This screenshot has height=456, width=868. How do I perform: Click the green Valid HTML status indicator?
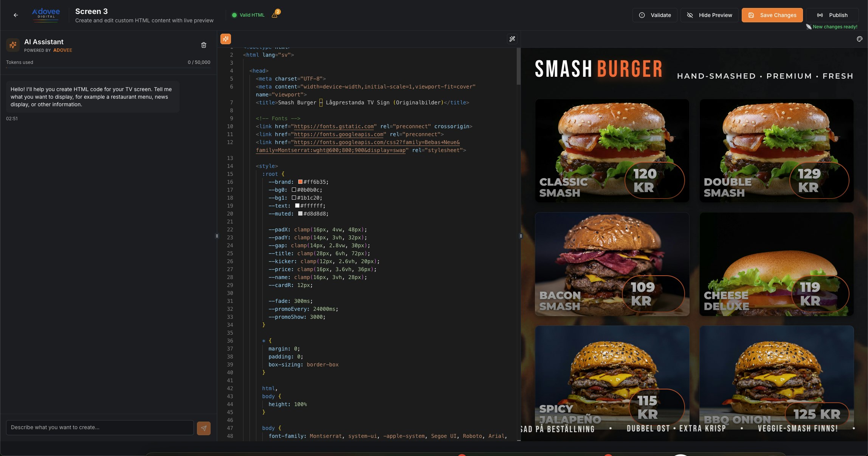(x=248, y=15)
